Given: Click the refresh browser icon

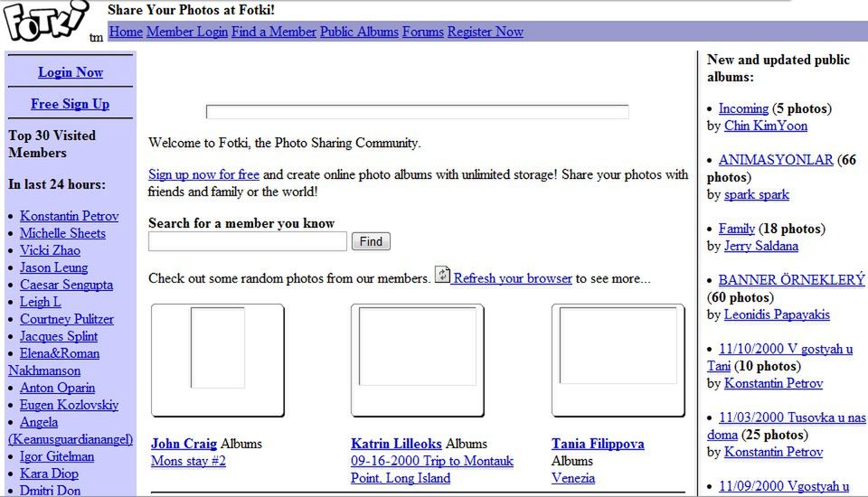Looking at the screenshot, I should click(442, 275).
